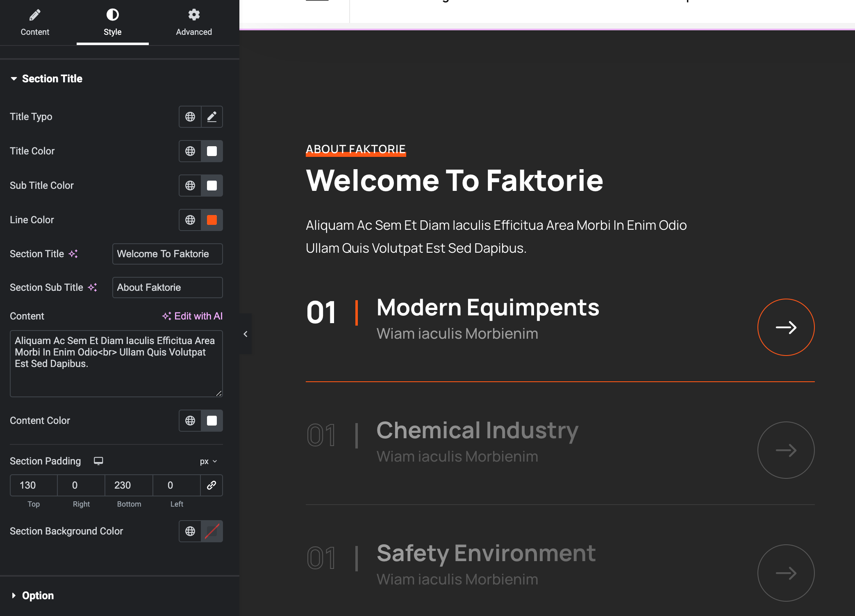Click the Aliquam Ac Sem paragraph in preview
The height and width of the screenshot is (616, 855).
click(x=496, y=237)
